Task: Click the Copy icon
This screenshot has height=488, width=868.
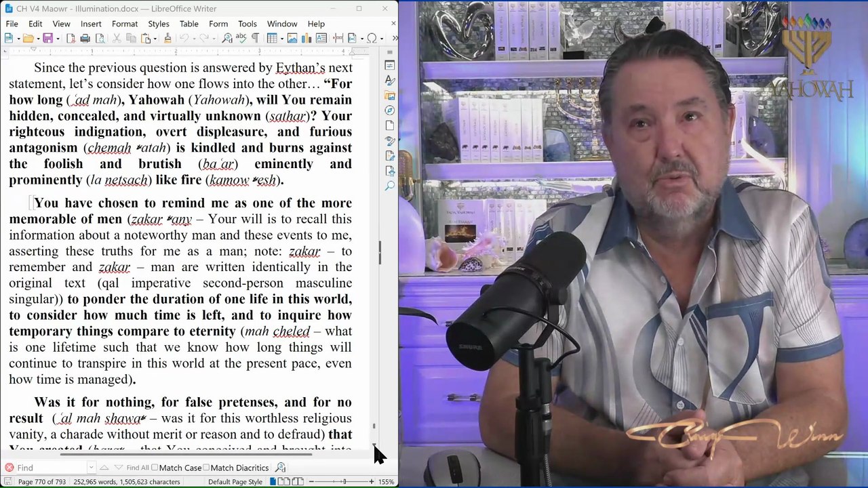Action: coord(131,38)
